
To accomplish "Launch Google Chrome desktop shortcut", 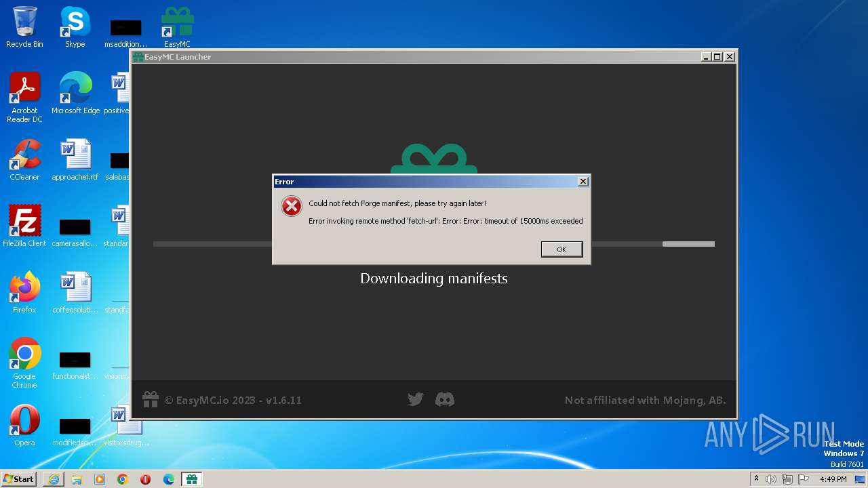I will tap(24, 363).
